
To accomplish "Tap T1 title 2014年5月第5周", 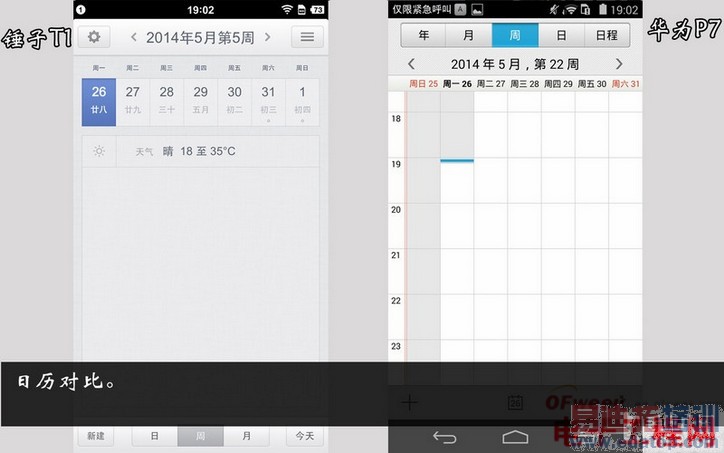I will click(200, 37).
